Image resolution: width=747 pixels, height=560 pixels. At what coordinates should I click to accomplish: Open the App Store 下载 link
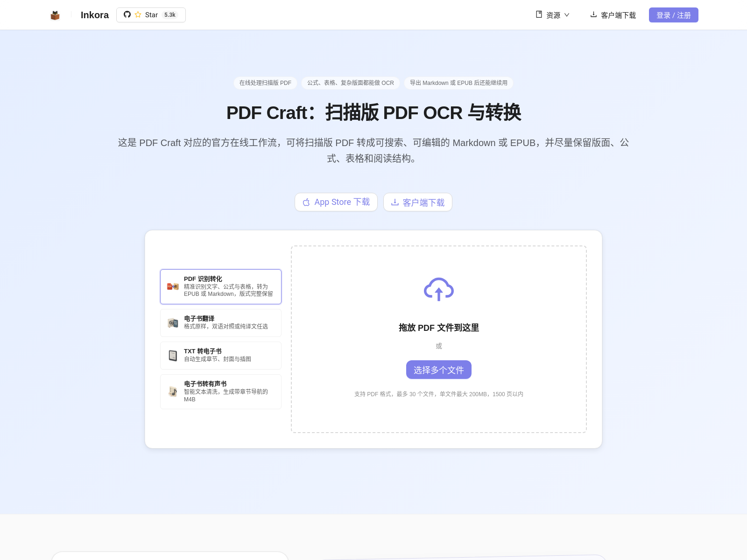336,202
